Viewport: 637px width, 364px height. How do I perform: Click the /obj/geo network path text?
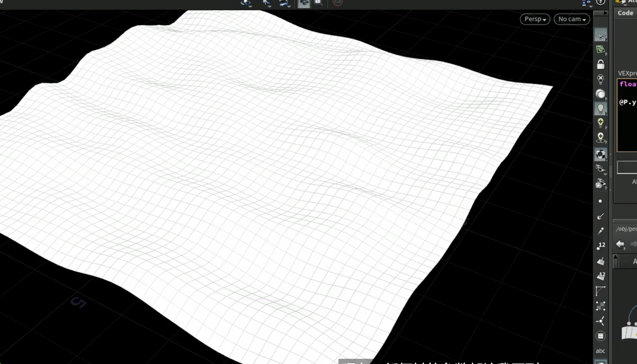626,229
